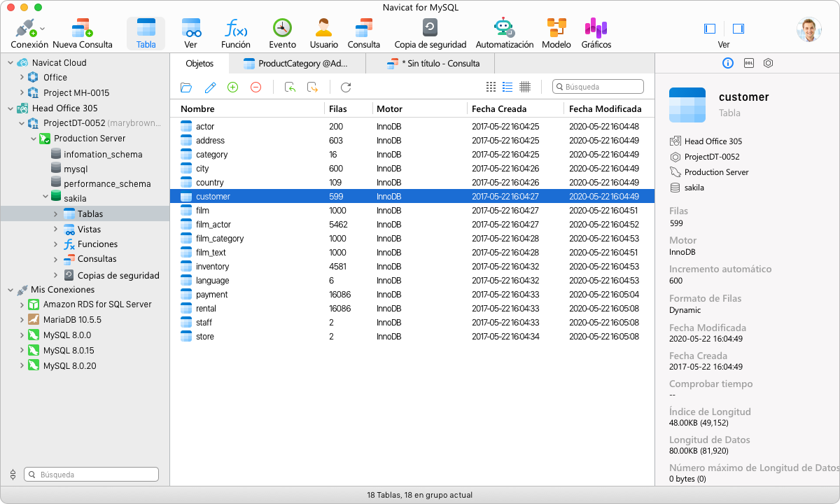Open the Sin título - Consulta tab
The width and height of the screenshot is (840, 504).
433,63
